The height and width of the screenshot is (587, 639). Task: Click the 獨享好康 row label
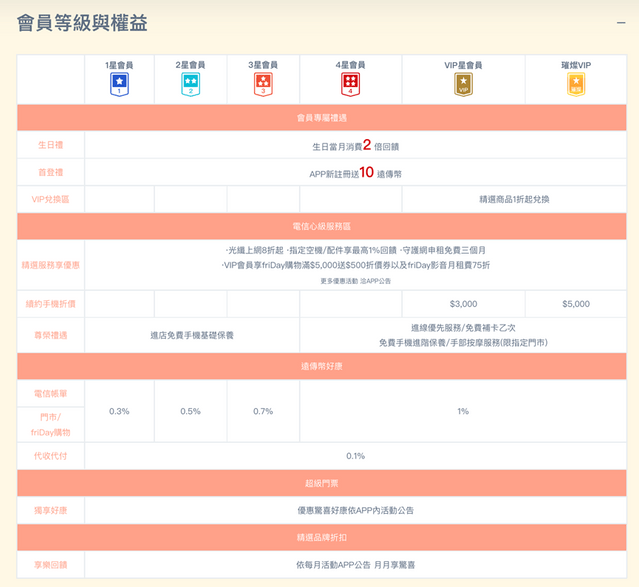pos(51,511)
